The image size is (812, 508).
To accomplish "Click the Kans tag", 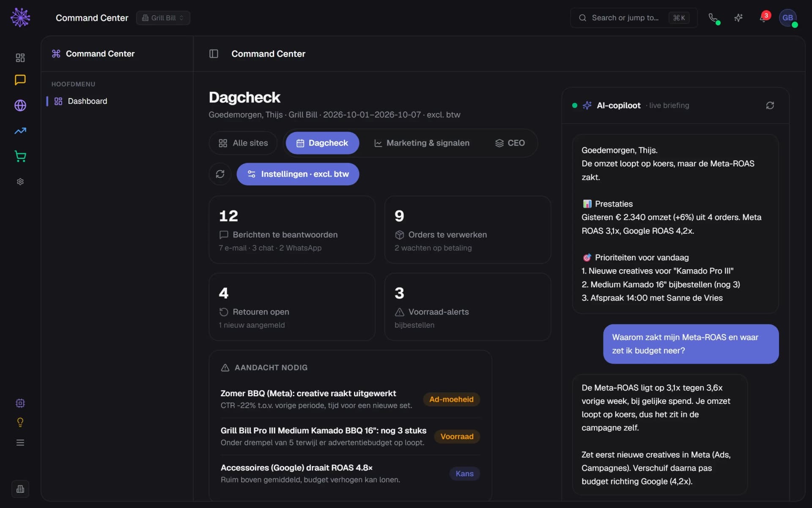I will [x=464, y=474].
